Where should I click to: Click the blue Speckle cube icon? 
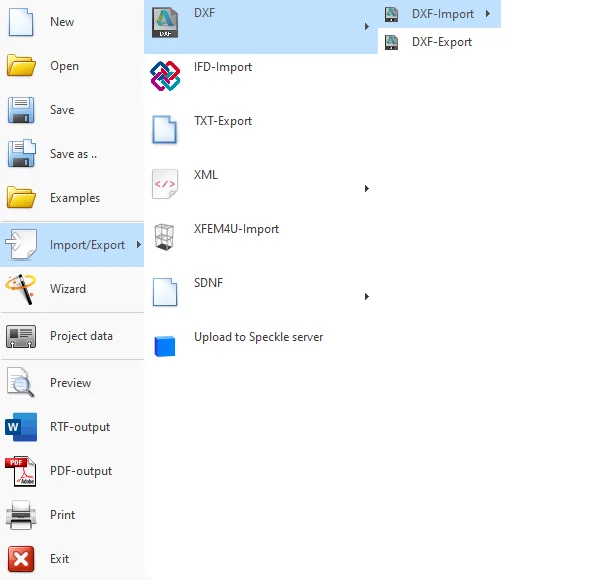(x=165, y=346)
